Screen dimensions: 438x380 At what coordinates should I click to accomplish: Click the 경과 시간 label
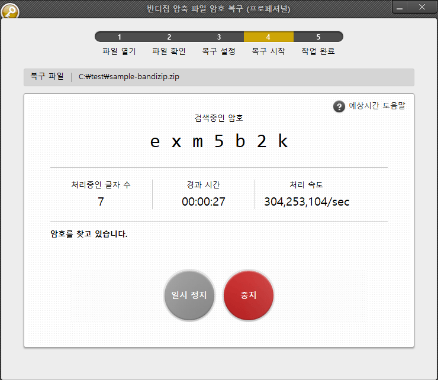(203, 185)
